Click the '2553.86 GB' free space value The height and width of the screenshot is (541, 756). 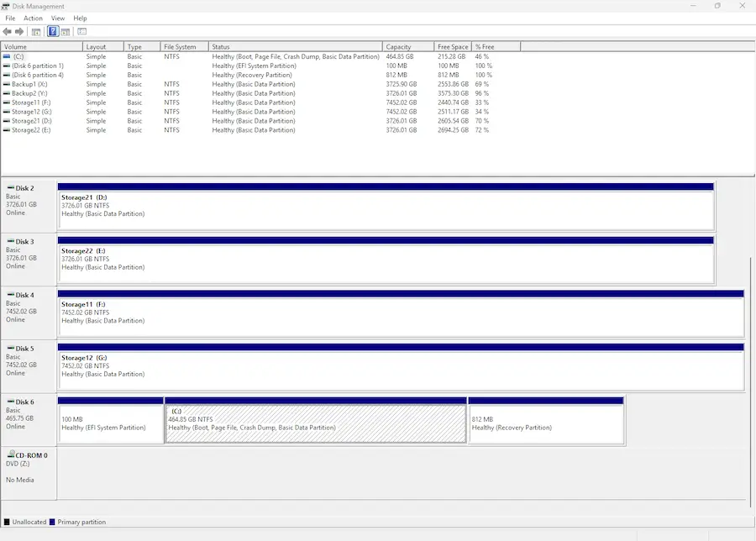(x=454, y=84)
